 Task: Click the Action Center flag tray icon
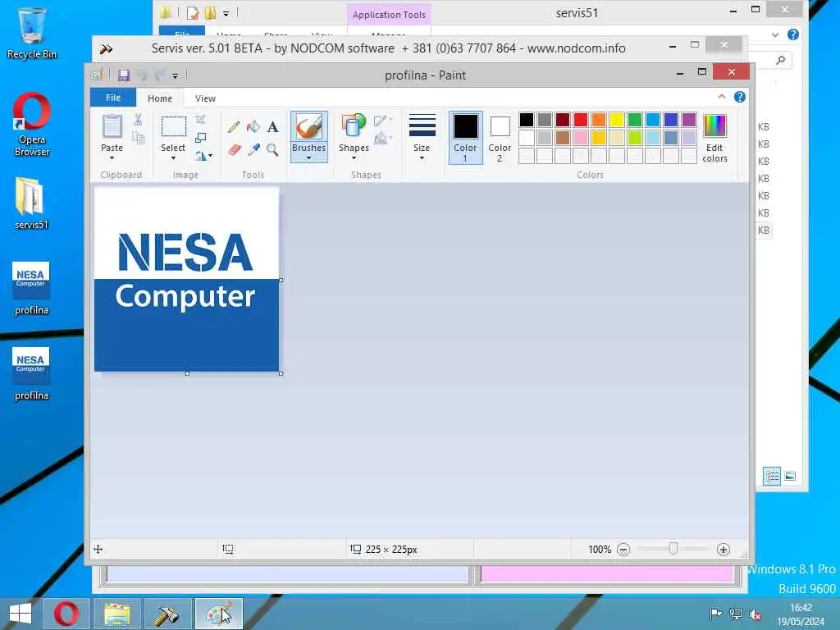click(715, 614)
